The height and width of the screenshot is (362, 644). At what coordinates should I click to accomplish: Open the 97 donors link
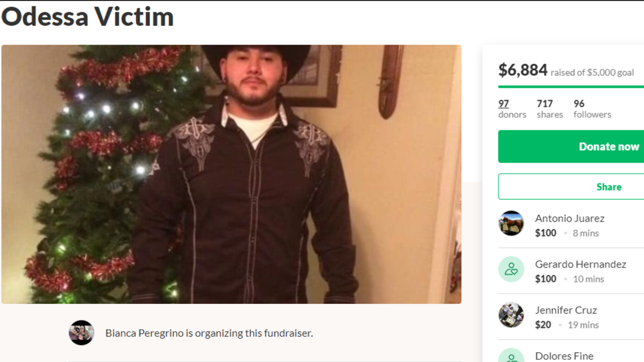point(512,109)
